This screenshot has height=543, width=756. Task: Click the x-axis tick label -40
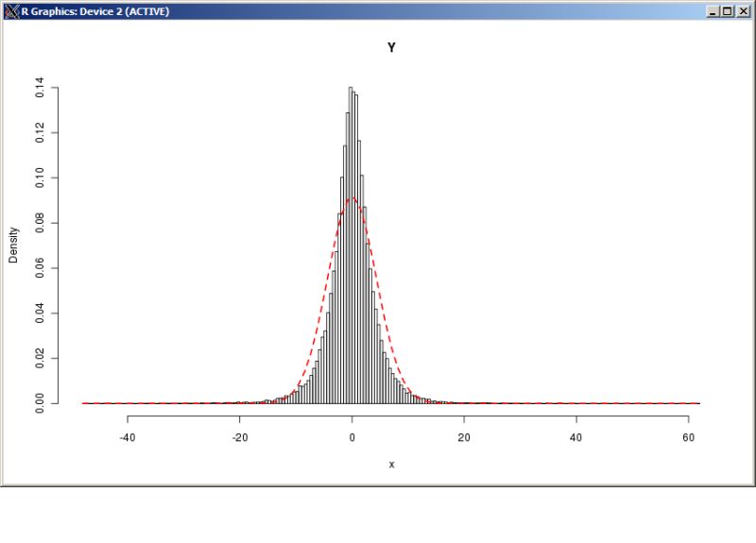[128, 437]
